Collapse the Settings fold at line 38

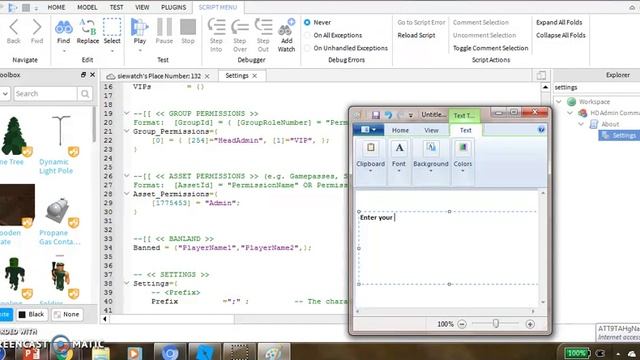tap(127, 283)
